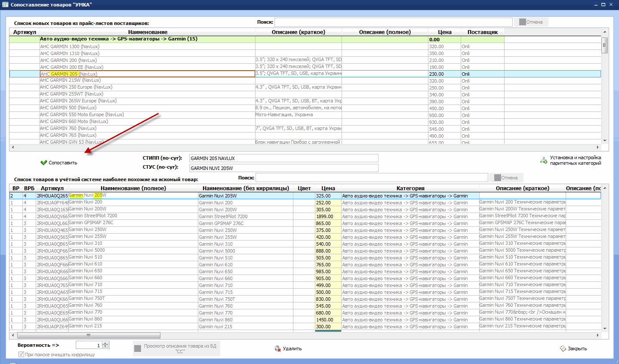The height and width of the screenshot is (364, 619).
Task: Toggle the При поиске очищать кириллицу checkbox
Action: click(21, 355)
